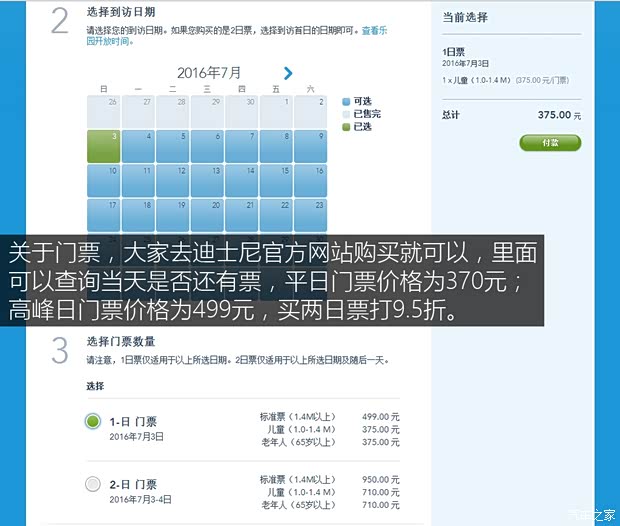This screenshot has height=526, width=620.
Task: Choose July 17 on the calendar
Action: [104, 215]
